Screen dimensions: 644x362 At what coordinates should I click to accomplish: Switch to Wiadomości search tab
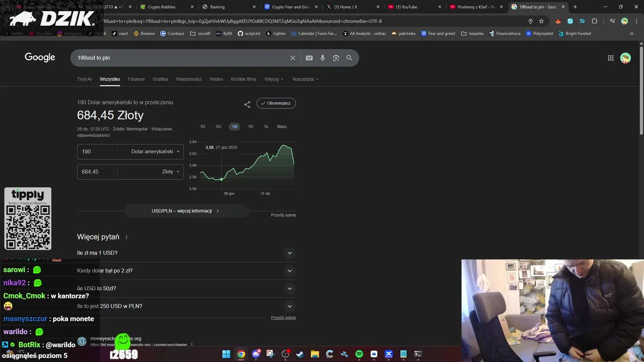(x=189, y=79)
